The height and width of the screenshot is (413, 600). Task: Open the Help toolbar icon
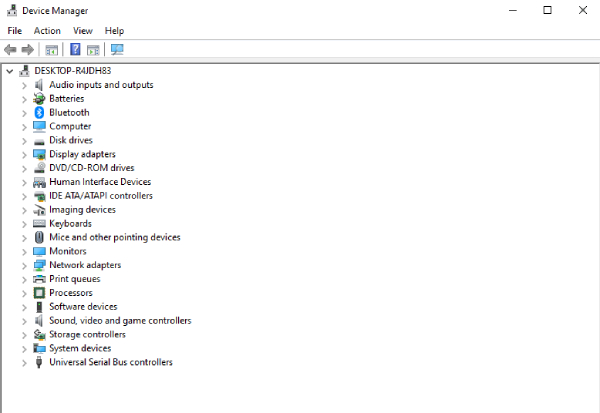point(75,49)
